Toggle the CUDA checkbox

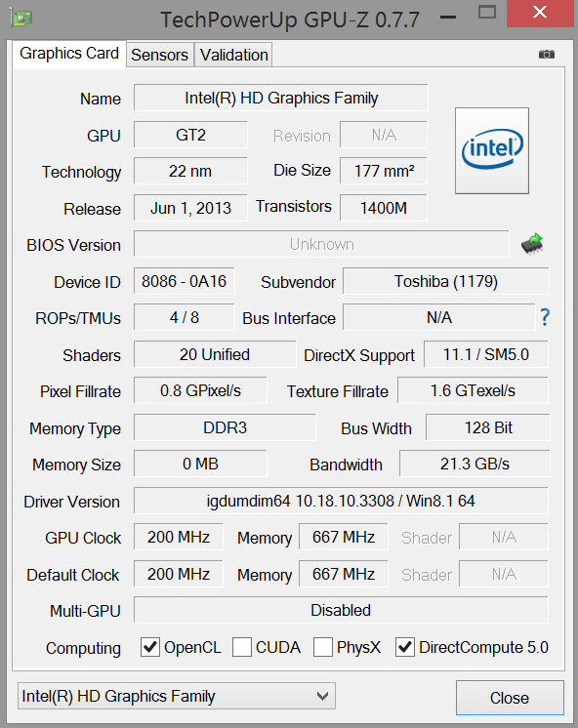tap(242, 647)
